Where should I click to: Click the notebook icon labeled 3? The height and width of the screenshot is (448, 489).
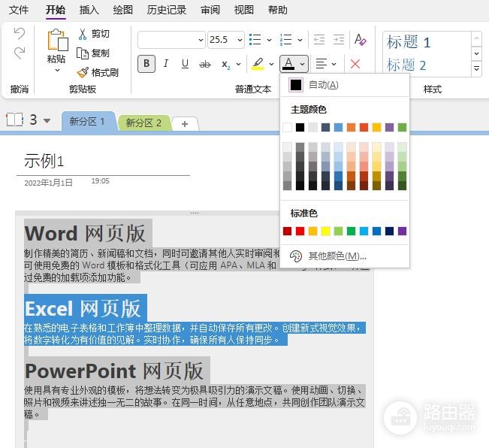[x=15, y=120]
